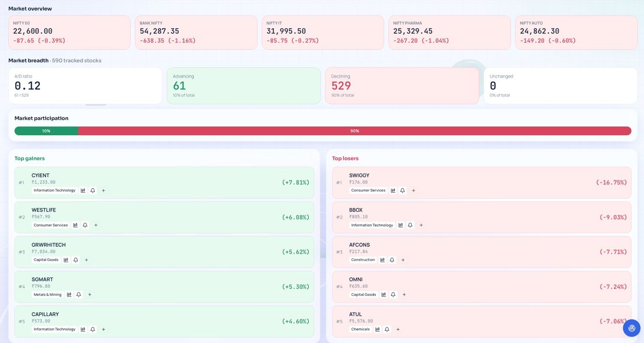Tap the bell icon in the CAPILLARY row
The image size is (644, 343).
pyautogui.click(x=93, y=329)
